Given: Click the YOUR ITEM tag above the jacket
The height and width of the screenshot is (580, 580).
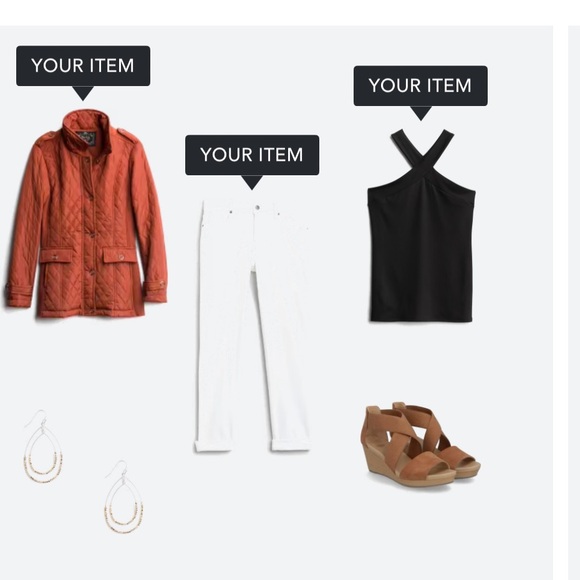Looking at the screenshot, I should click(x=83, y=65).
